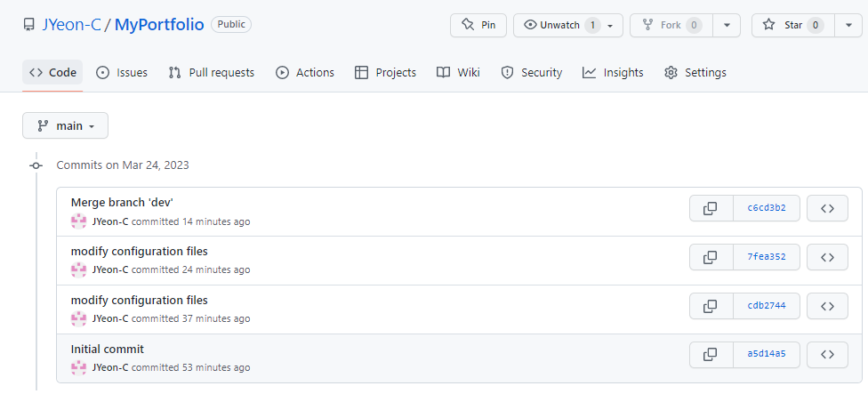The width and height of the screenshot is (868, 402).
Task: Browse repository at commit cdb2744
Action: [827, 306]
